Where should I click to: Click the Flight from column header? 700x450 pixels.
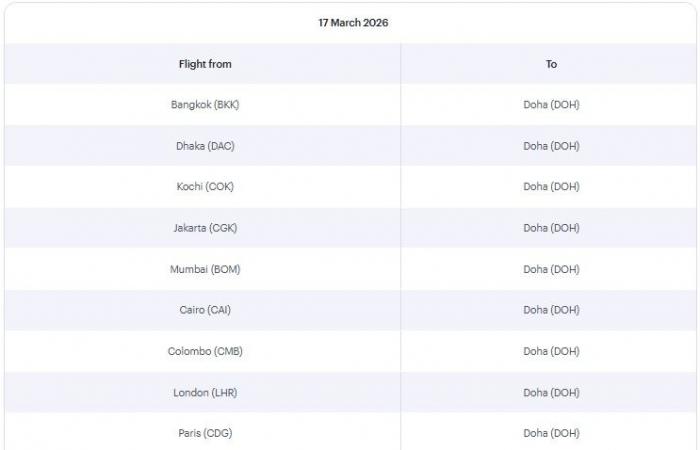click(x=205, y=64)
